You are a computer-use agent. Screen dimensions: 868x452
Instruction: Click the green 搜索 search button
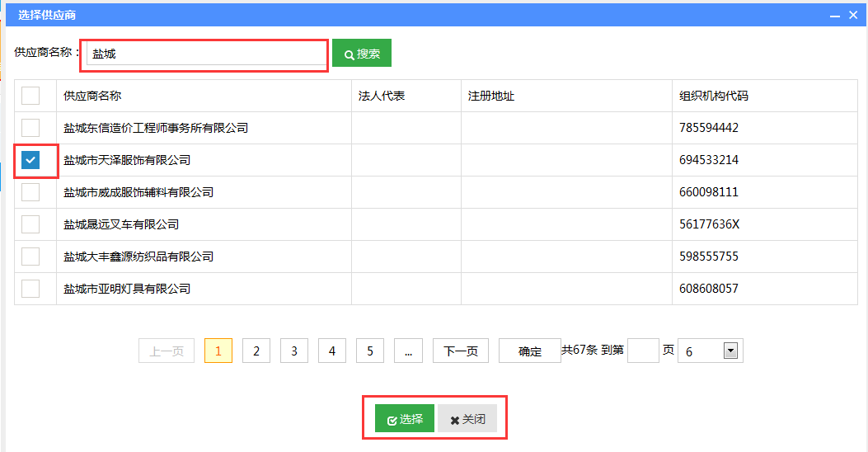pos(362,53)
